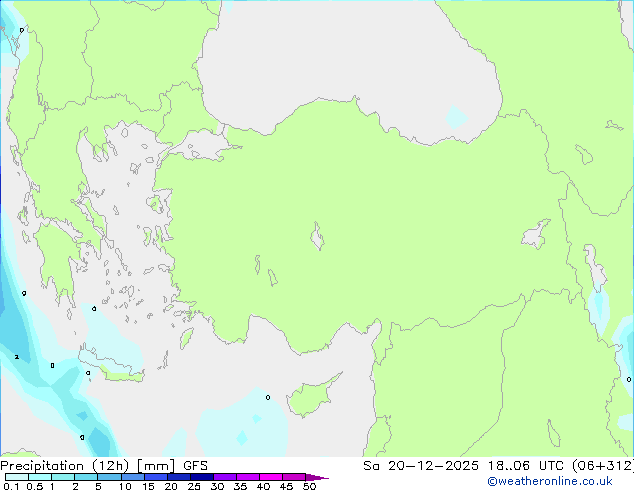Image resolution: width=634 pixels, height=490 pixels.
Task: Click the legend swatch between 0.1 and 0.5
Action: (x=17, y=477)
